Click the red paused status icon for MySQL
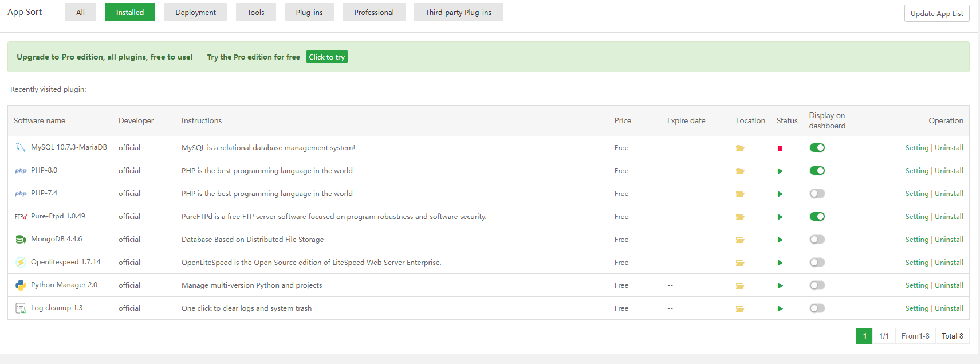The height and width of the screenshot is (364, 980). [780, 148]
